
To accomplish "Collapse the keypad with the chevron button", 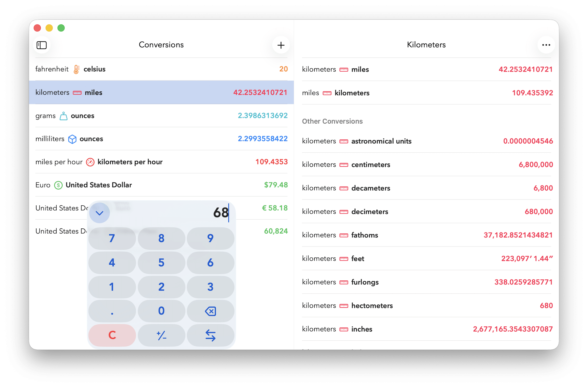I will point(100,213).
